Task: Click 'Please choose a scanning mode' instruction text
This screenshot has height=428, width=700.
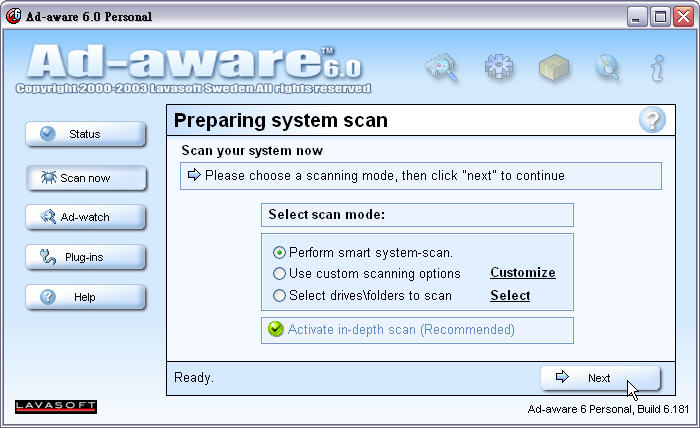Action: [x=385, y=176]
